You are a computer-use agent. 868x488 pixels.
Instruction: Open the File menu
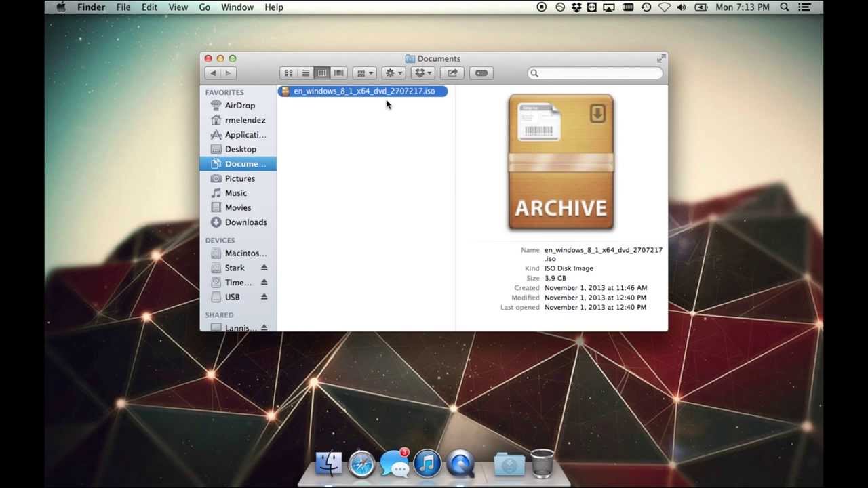(x=123, y=7)
